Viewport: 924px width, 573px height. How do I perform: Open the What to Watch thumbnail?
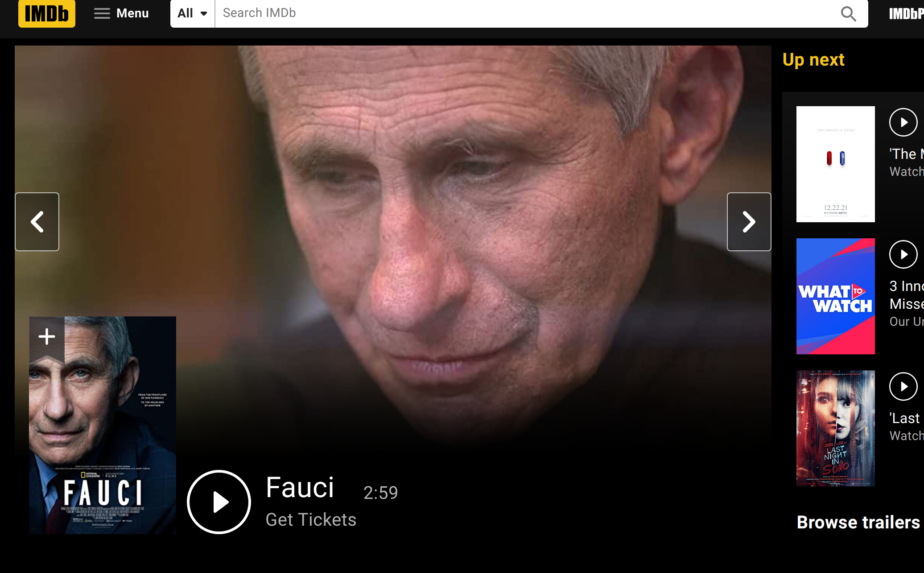pyautogui.click(x=836, y=296)
